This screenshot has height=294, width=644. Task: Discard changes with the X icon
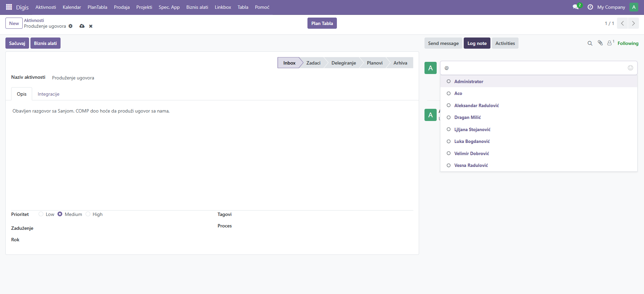pyautogui.click(x=91, y=26)
